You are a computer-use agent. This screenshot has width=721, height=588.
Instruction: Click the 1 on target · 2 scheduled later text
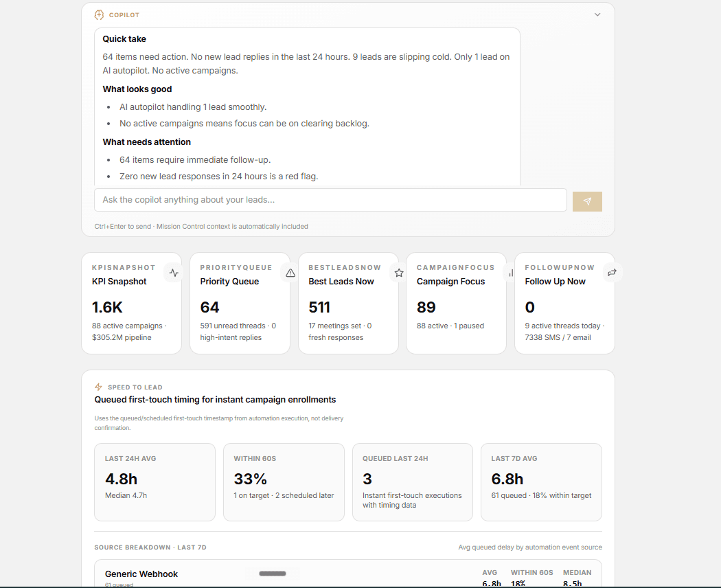tap(284, 495)
